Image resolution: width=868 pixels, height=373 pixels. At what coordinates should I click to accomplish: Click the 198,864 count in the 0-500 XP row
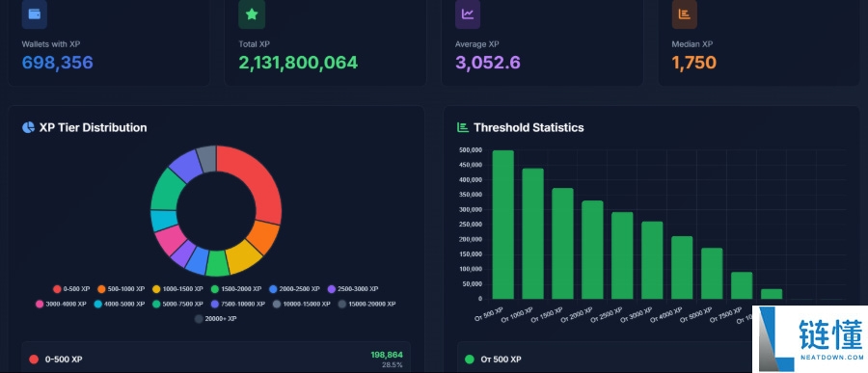tap(387, 355)
